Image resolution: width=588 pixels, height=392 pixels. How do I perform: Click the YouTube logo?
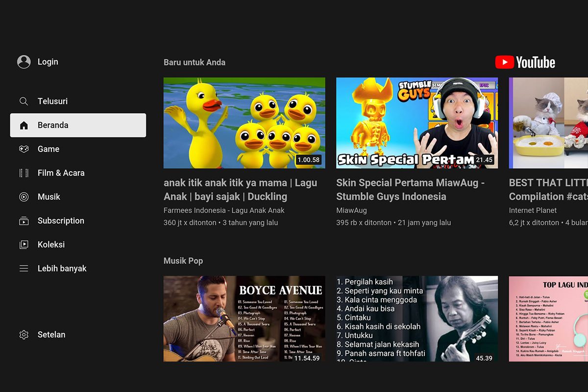[525, 62]
